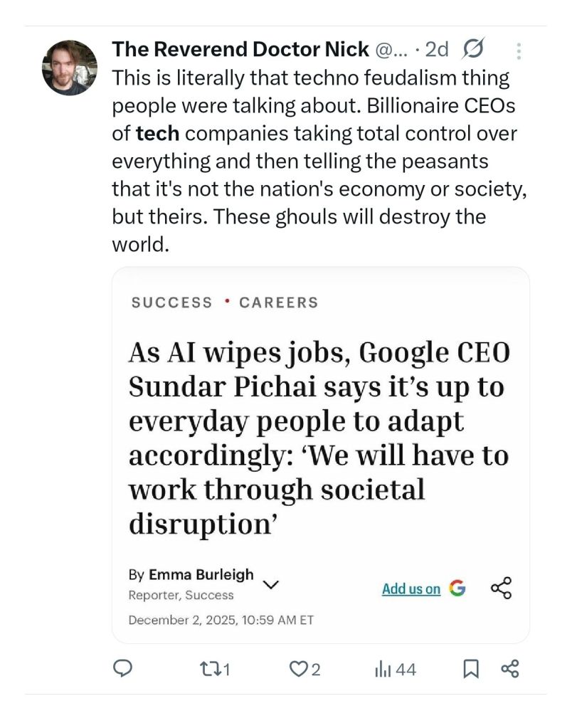572x728 pixels.
Task: Open the reply icon below the post
Action: [125, 669]
